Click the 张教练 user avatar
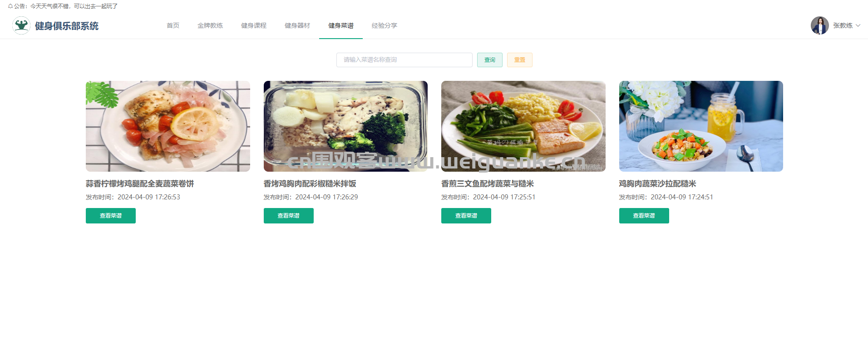 pyautogui.click(x=819, y=25)
